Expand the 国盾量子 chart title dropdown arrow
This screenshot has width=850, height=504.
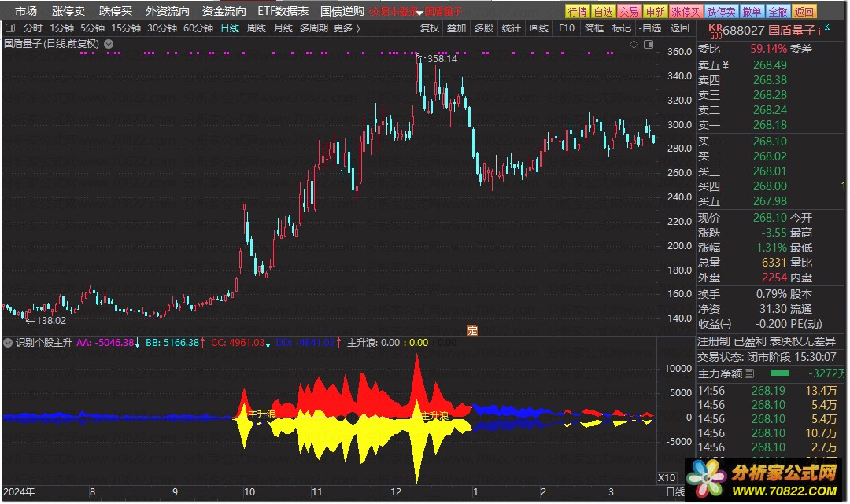[x=109, y=44]
